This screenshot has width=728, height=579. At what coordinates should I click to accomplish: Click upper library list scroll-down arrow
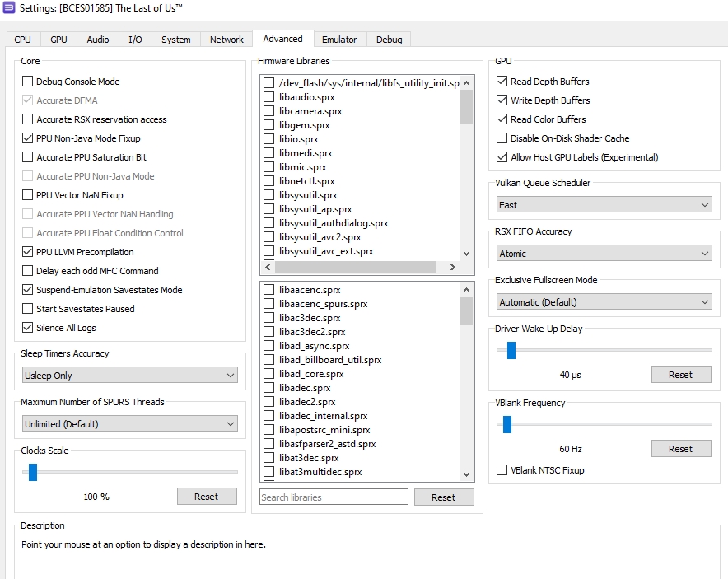click(x=467, y=254)
